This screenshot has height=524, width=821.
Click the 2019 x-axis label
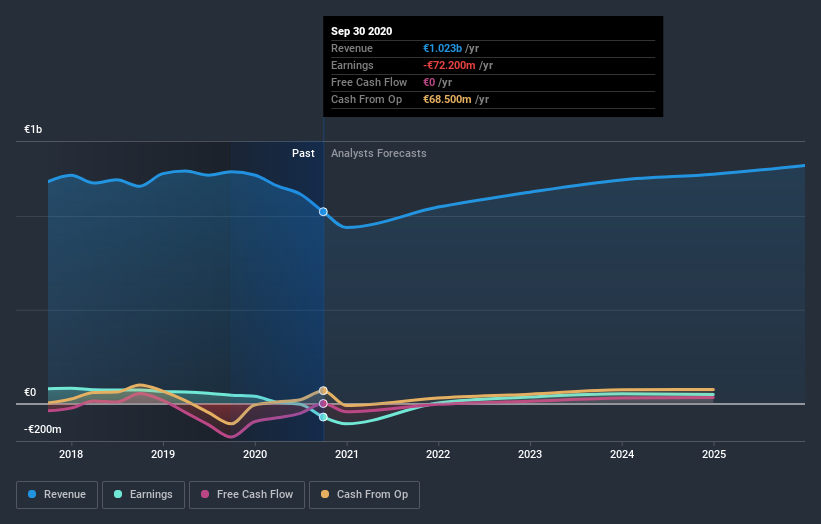pos(163,454)
